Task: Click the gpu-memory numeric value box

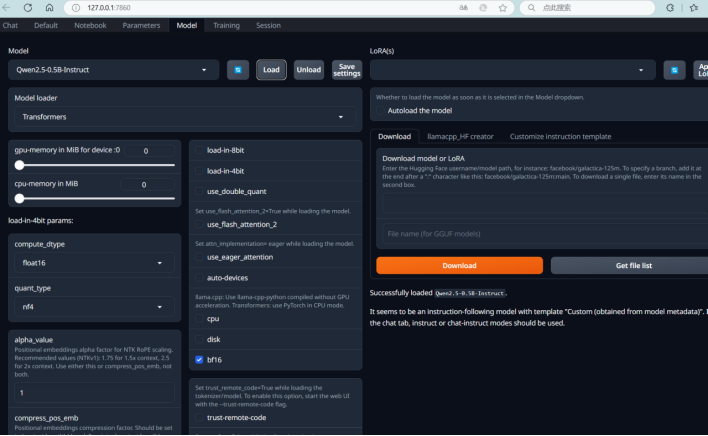Action: click(x=149, y=151)
